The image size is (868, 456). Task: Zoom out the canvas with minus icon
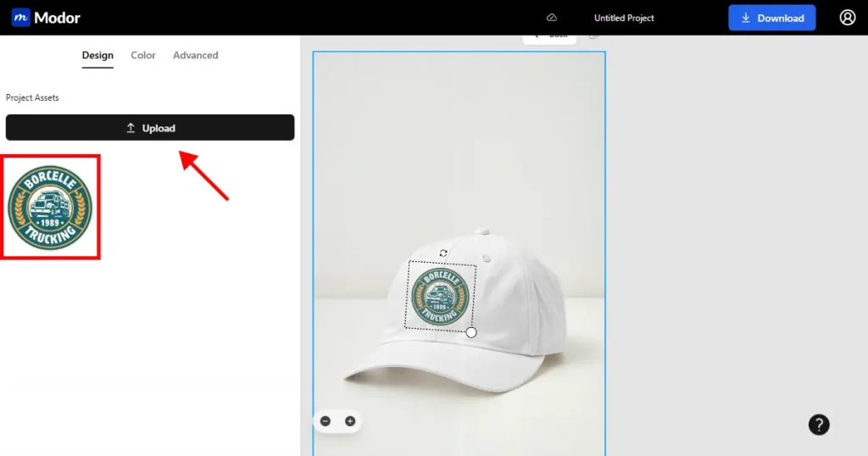(325, 421)
